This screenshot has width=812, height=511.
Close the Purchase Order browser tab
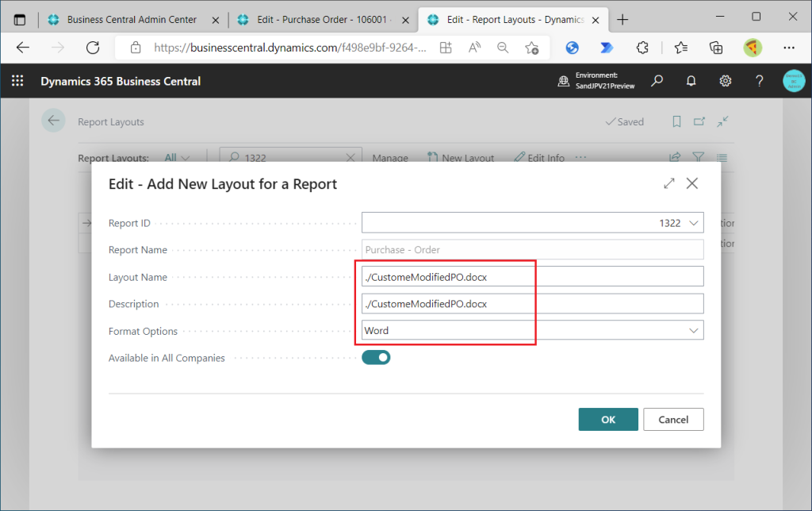click(405, 20)
